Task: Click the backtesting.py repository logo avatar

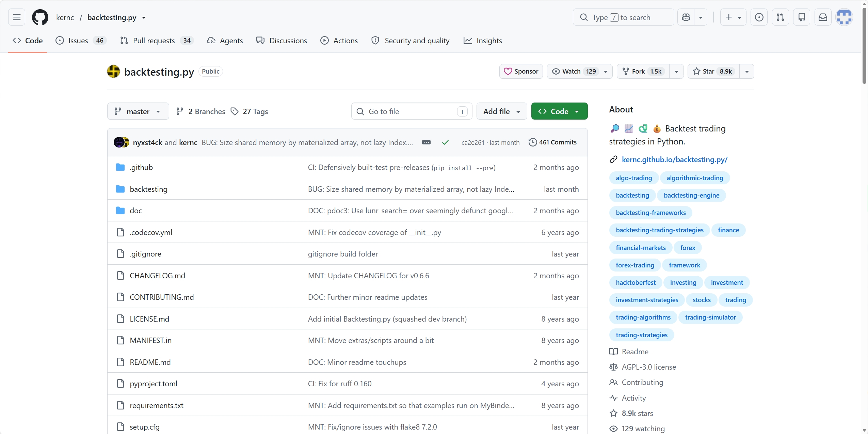Action: point(113,71)
